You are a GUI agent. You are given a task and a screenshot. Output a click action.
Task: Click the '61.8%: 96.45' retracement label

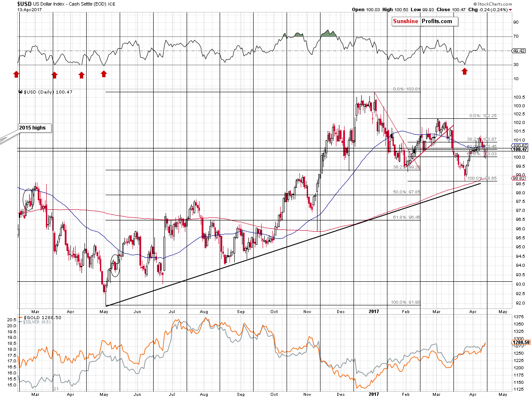tap(407, 218)
